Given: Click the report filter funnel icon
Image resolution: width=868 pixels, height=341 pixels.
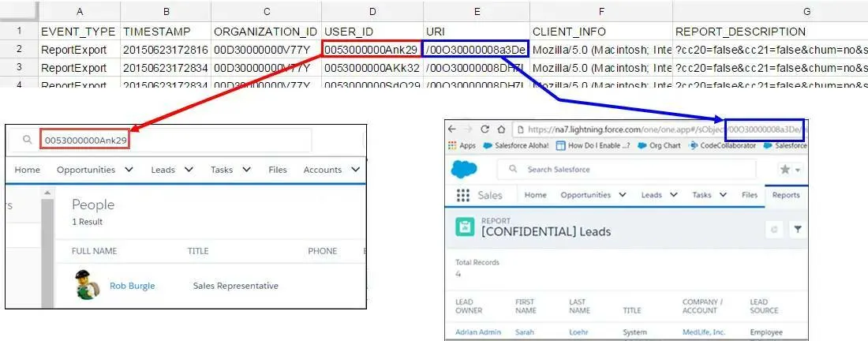Looking at the screenshot, I should (x=797, y=229).
